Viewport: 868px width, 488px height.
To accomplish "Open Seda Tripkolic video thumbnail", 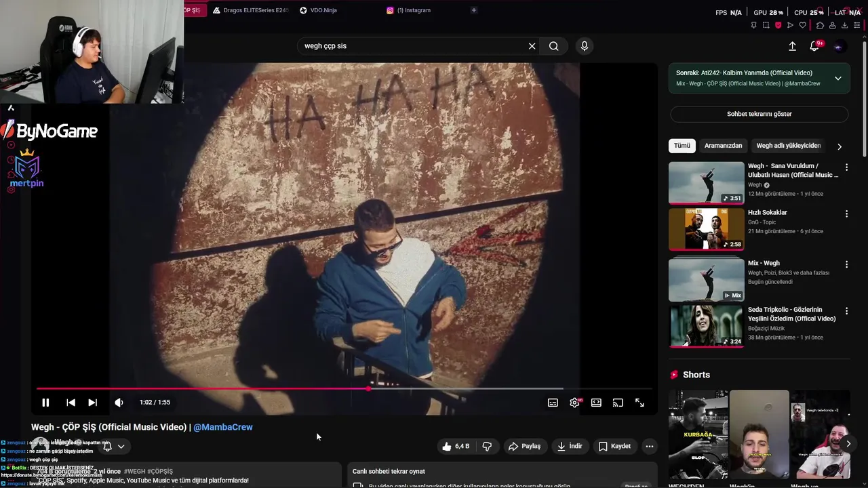I will coord(706,326).
